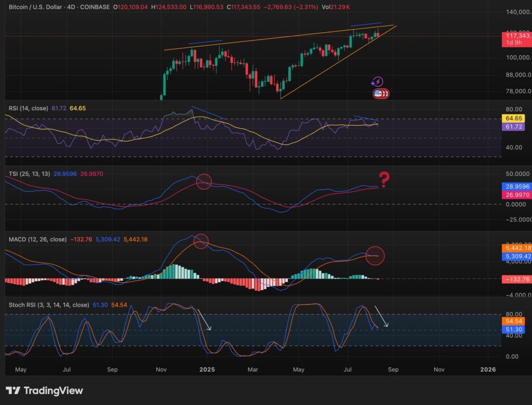Select the RSI (14, close) indicator legend
Viewport: 532px width, 405px height.
point(28,108)
